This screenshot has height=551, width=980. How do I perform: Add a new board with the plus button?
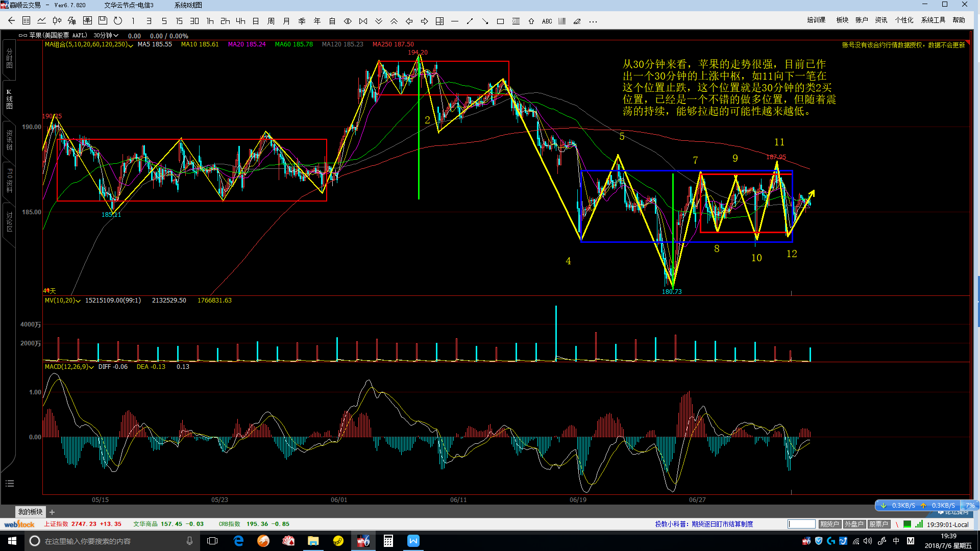click(52, 512)
